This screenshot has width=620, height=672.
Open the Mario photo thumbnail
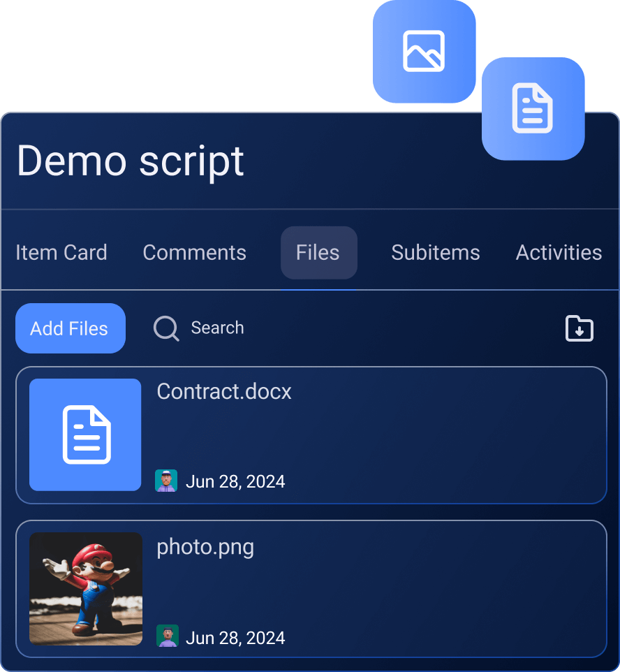coord(85,589)
